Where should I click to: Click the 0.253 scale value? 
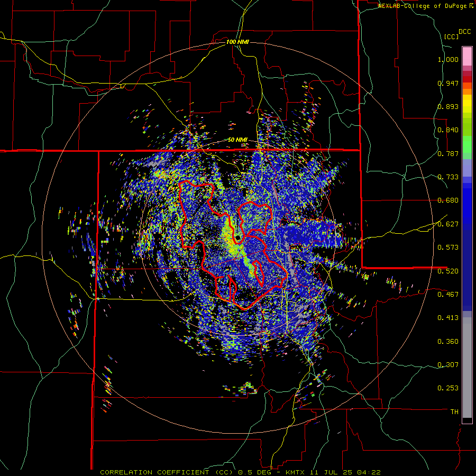coord(448,388)
